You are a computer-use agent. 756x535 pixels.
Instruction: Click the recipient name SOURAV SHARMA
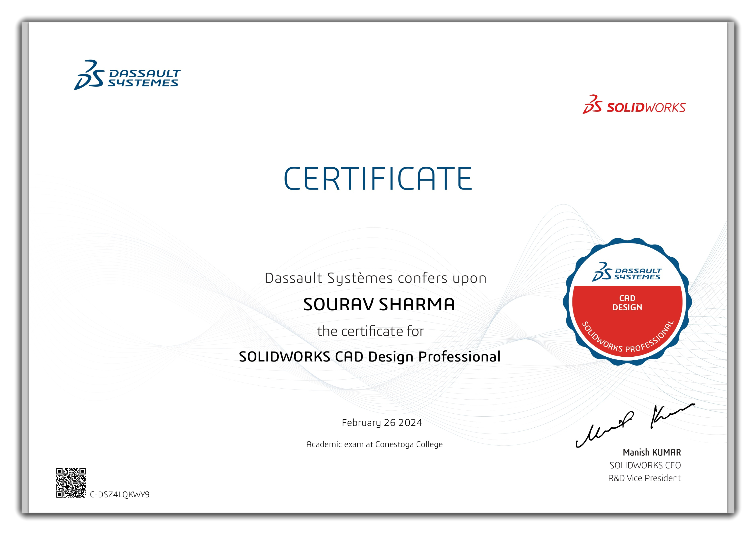tap(379, 304)
